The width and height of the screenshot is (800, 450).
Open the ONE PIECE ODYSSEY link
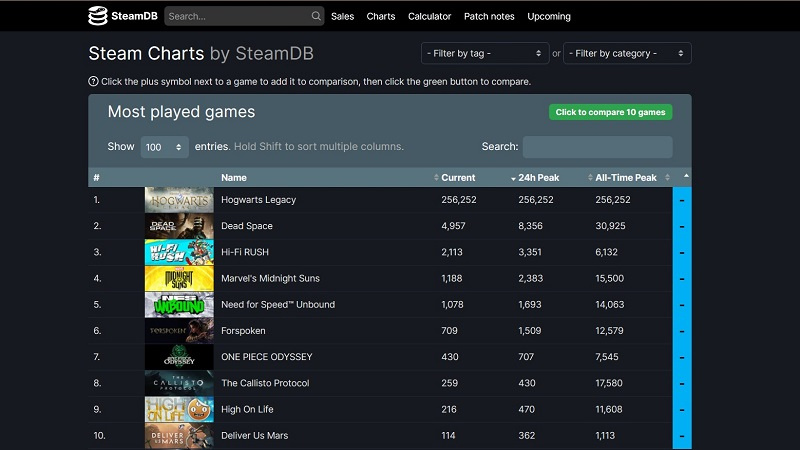point(266,357)
